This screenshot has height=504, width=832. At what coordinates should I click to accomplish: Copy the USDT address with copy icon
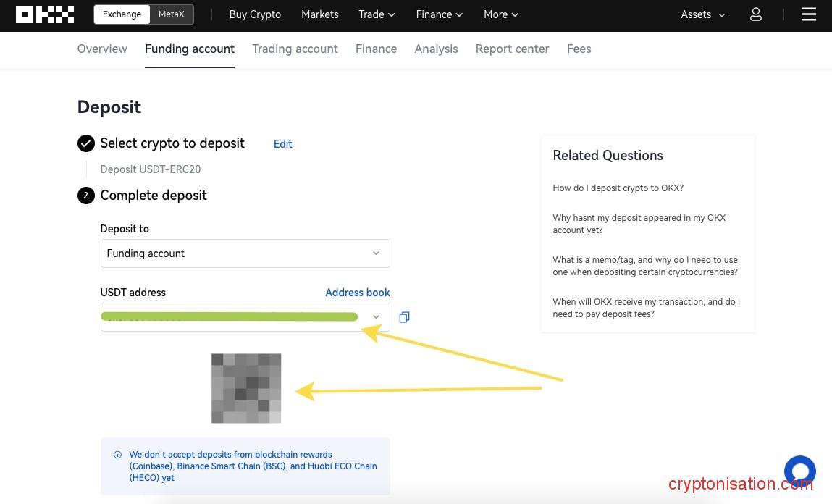click(x=404, y=317)
